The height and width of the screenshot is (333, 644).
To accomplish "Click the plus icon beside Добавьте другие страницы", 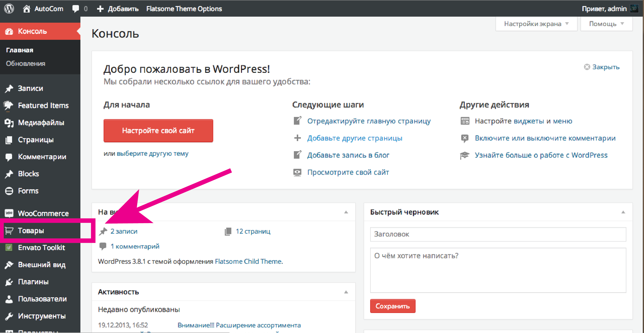I will tap(297, 138).
